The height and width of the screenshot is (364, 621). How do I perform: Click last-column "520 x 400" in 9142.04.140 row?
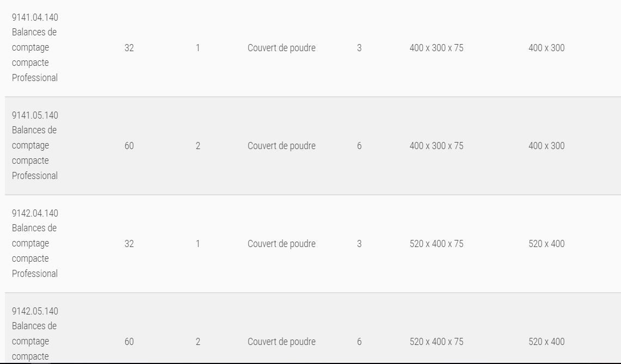[x=546, y=244]
